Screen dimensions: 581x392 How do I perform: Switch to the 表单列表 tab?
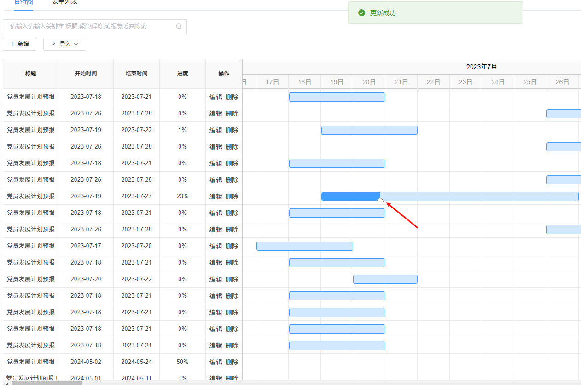tap(64, 2)
